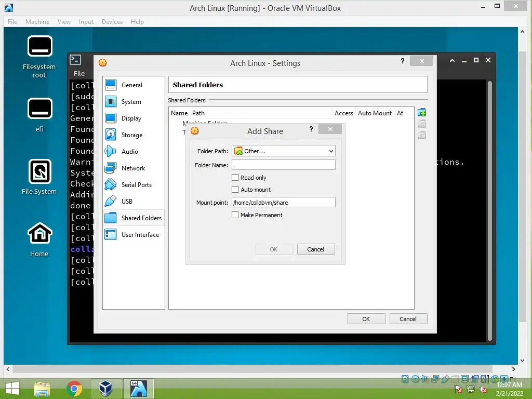Viewport: 532px width, 399px height.
Task: Click the USB status bar icon
Action: click(445, 379)
